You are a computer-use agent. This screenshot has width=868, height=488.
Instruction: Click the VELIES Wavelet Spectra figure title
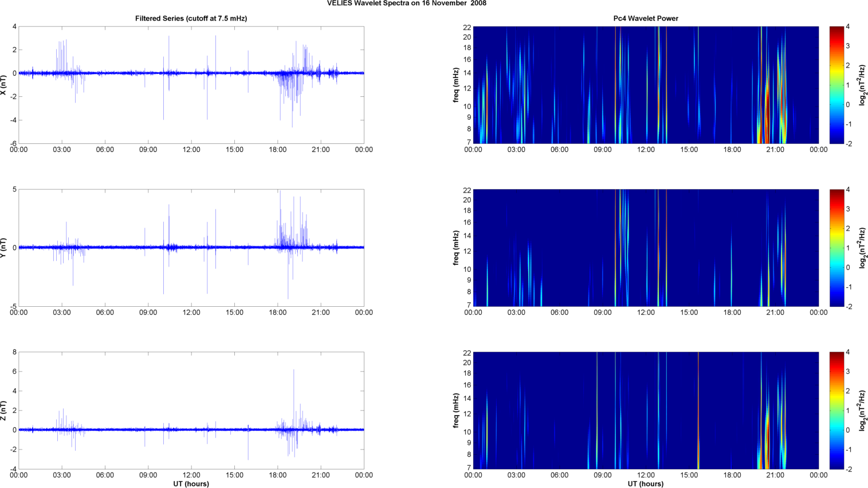[407, 3]
